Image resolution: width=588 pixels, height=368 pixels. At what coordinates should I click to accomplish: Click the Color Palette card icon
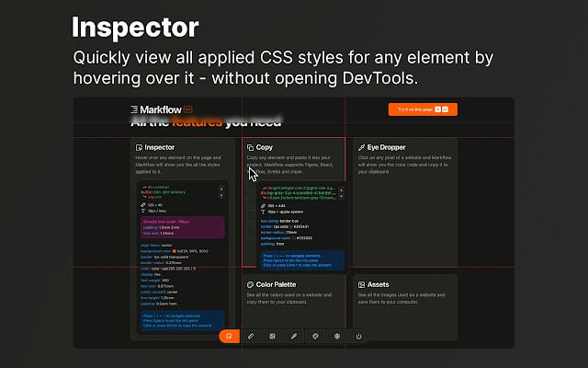(x=250, y=284)
